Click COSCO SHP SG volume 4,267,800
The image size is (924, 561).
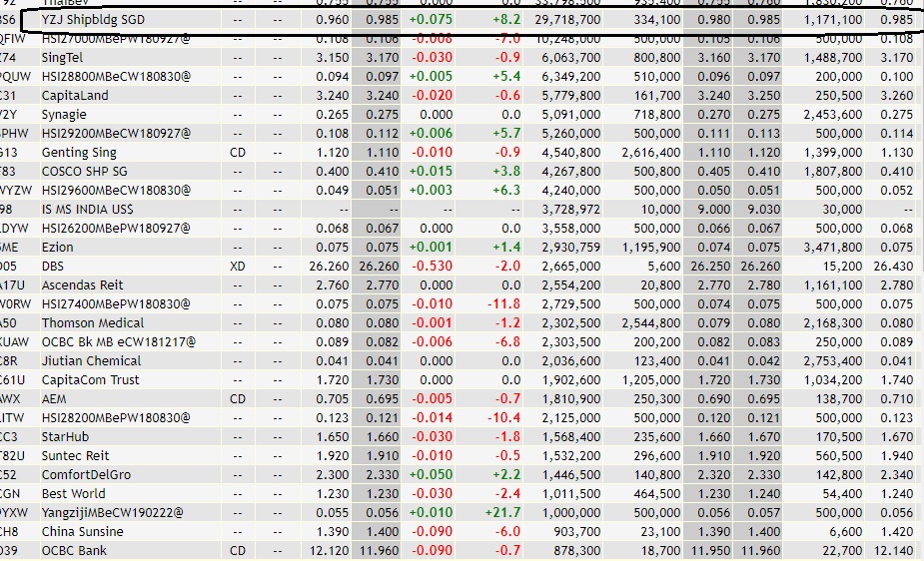pyautogui.click(x=571, y=172)
